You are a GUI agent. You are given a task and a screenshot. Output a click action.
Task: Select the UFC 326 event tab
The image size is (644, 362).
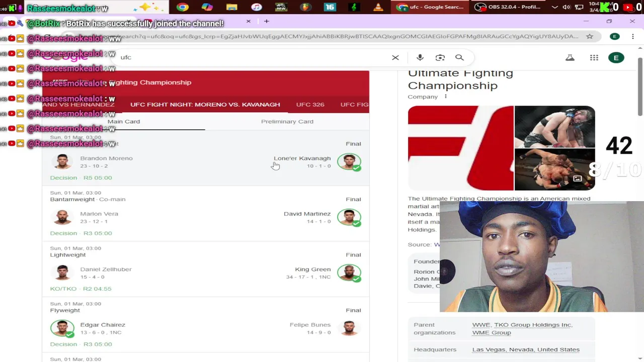310,105
